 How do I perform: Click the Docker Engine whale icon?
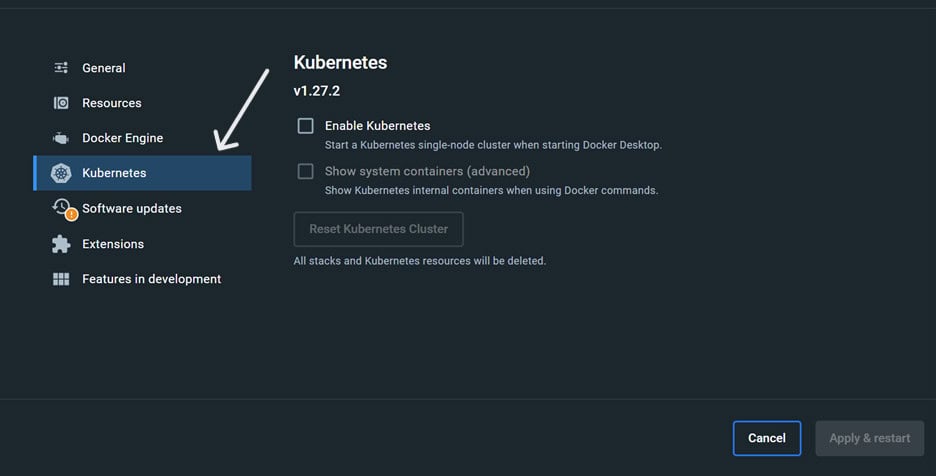(x=61, y=138)
